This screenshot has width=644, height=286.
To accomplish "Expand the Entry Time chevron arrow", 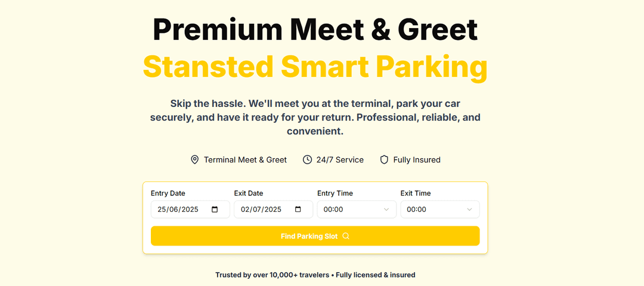I will coord(386,210).
